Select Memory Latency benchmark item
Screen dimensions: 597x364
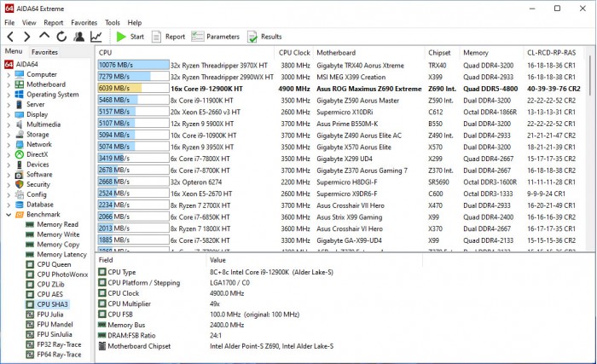pyautogui.click(x=61, y=255)
